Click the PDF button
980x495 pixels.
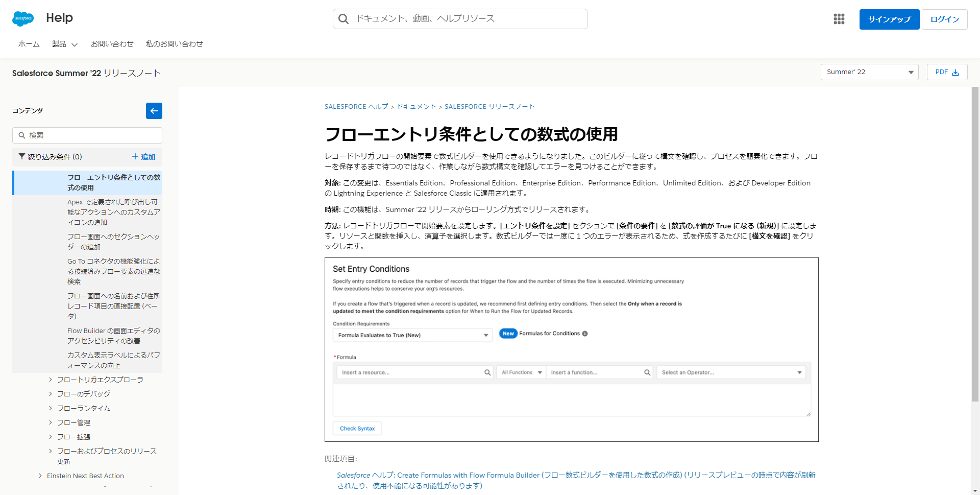click(947, 72)
